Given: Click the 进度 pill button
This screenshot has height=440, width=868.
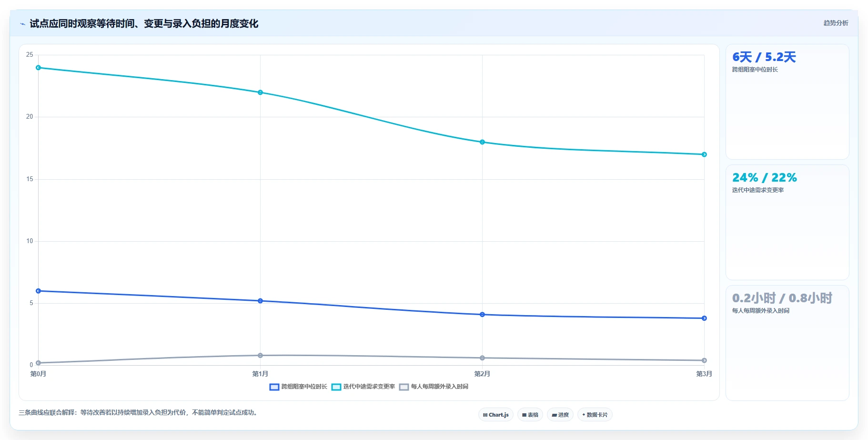Looking at the screenshot, I should click(x=560, y=415).
